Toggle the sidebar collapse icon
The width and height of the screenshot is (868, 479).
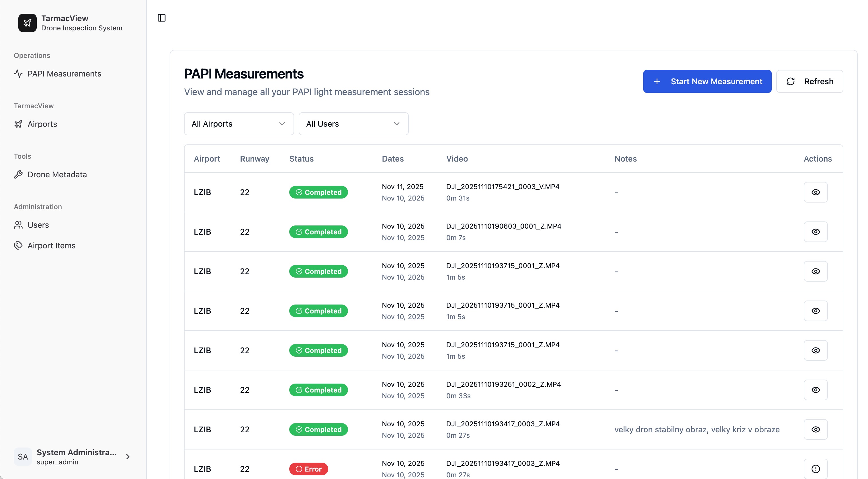coord(162,18)
